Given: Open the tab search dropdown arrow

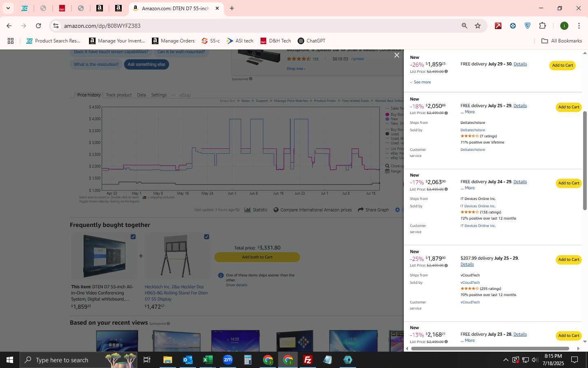Looking at the screenshot, I should 8,8.
